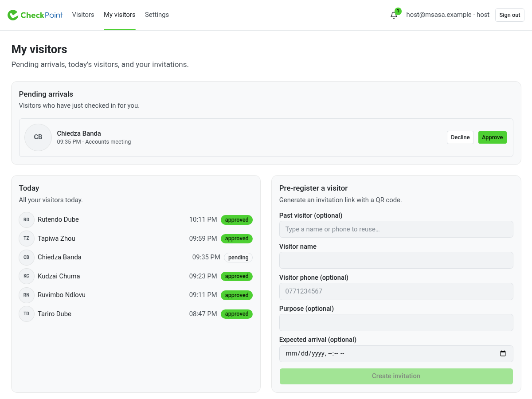Image resolution: width=532 pixels, height=399 pixels.
Task: Decline Chiedza Banda's arrival
Action: pos(460,137)
